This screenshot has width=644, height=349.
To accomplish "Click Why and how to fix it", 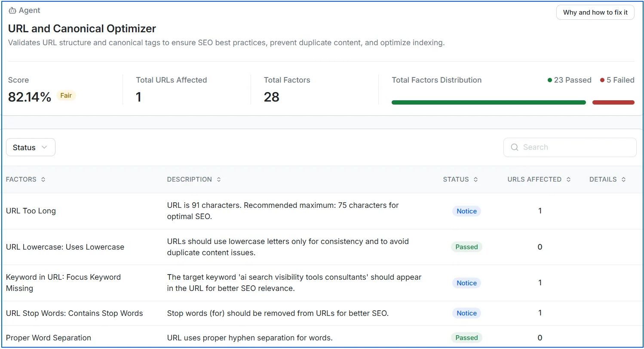I will click(595, 12).
